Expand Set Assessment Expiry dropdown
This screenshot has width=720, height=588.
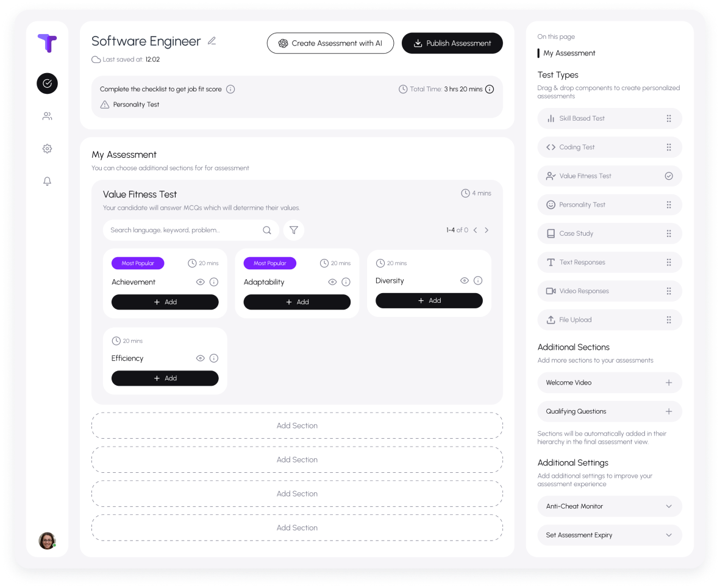click(x=669, y=535)
